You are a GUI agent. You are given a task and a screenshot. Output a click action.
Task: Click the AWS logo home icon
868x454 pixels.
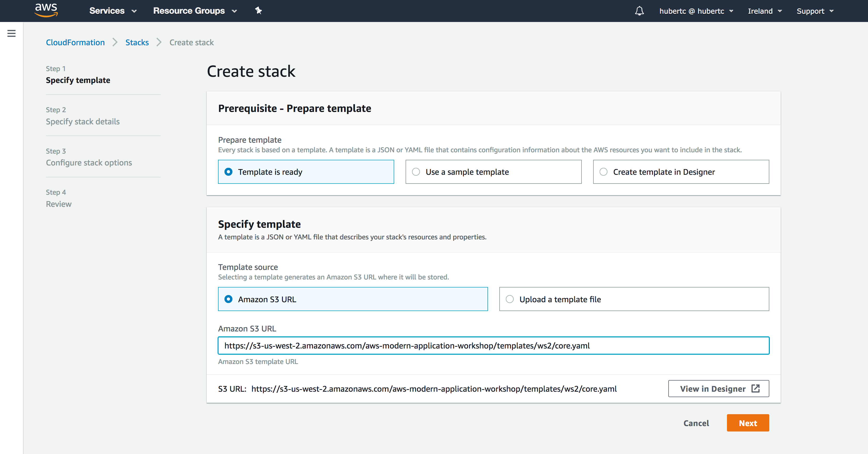[x=47, y=10]
